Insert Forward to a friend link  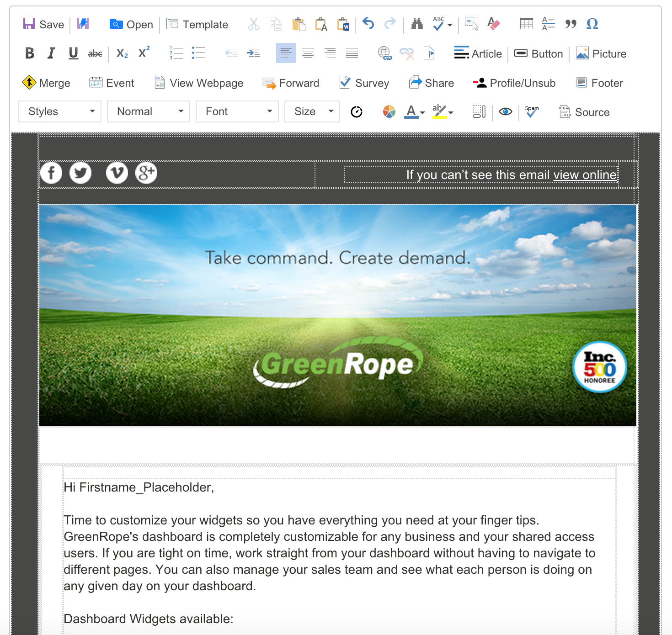tap(290, 83)
